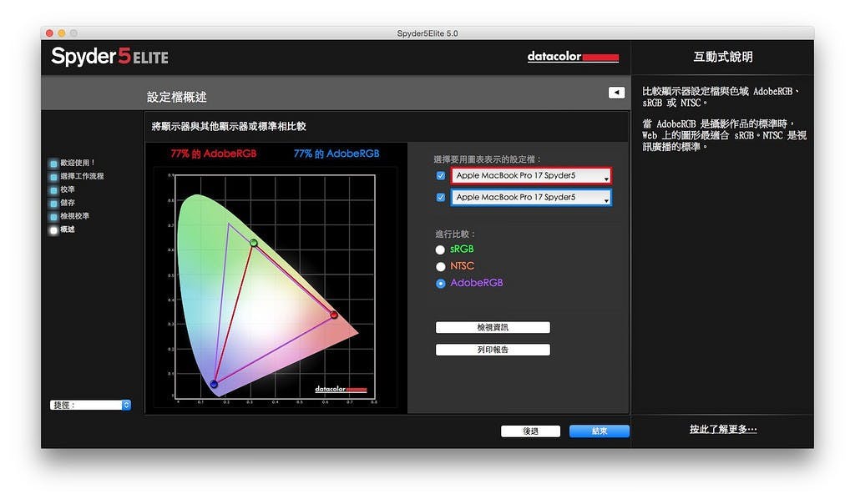The height and width of the screenshot is (504, 855).
Task: Click the 互動式說明 help panel heading
Action: click(723, 58)
